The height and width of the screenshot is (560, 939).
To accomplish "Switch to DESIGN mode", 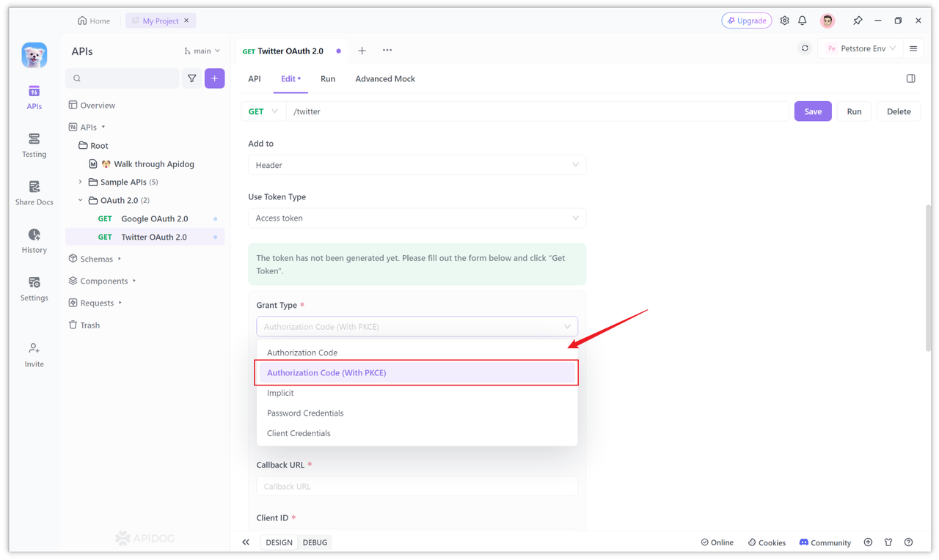I will tap(279, 542).
